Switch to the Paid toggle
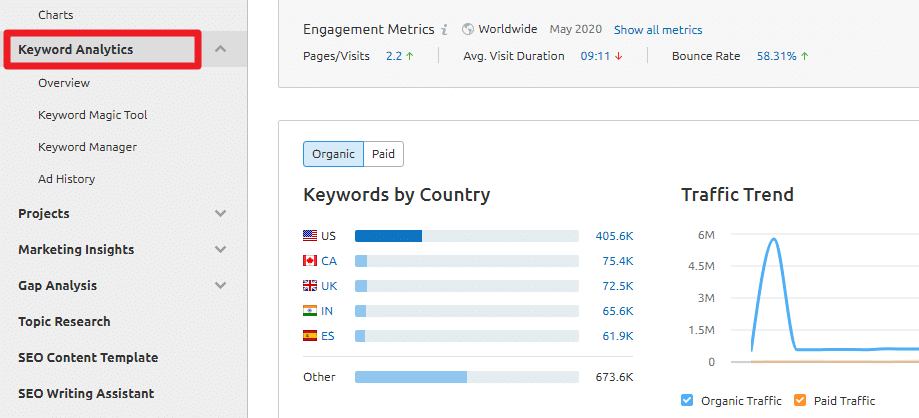919x418 pixels. (x=383, y=154)
